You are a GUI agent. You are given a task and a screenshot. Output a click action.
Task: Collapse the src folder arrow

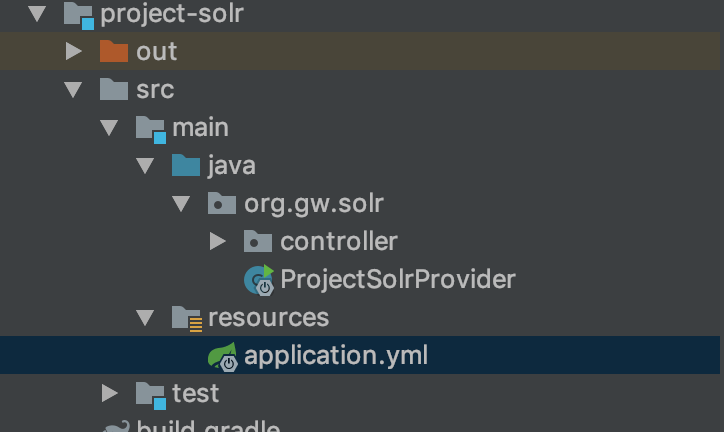point(73,89)
